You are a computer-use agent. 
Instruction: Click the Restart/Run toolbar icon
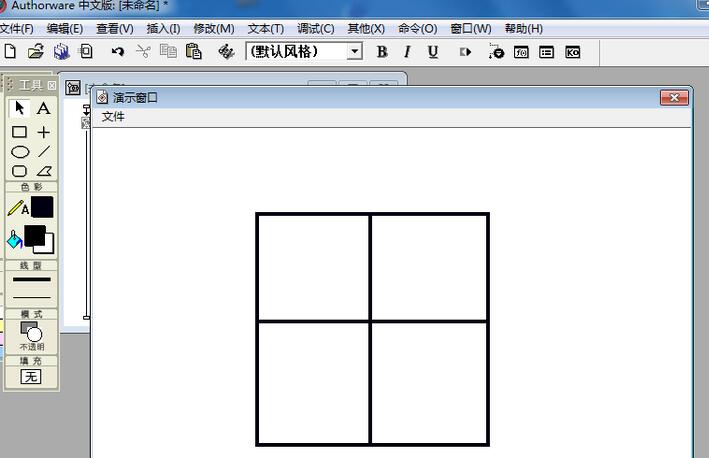(465, 52)
